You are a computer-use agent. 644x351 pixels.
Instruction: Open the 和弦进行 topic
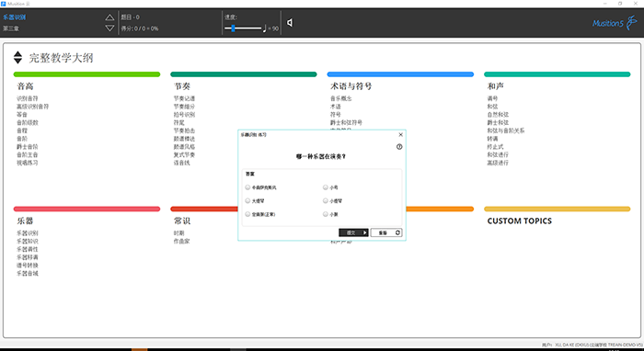pyautogui.click(x=498, y=154)
